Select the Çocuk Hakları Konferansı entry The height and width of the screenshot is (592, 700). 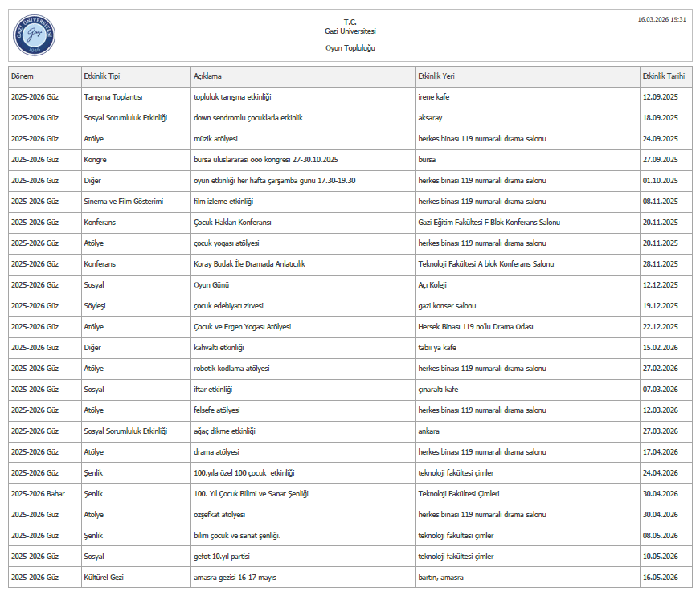pyautogui.click(x=232, y=223)
